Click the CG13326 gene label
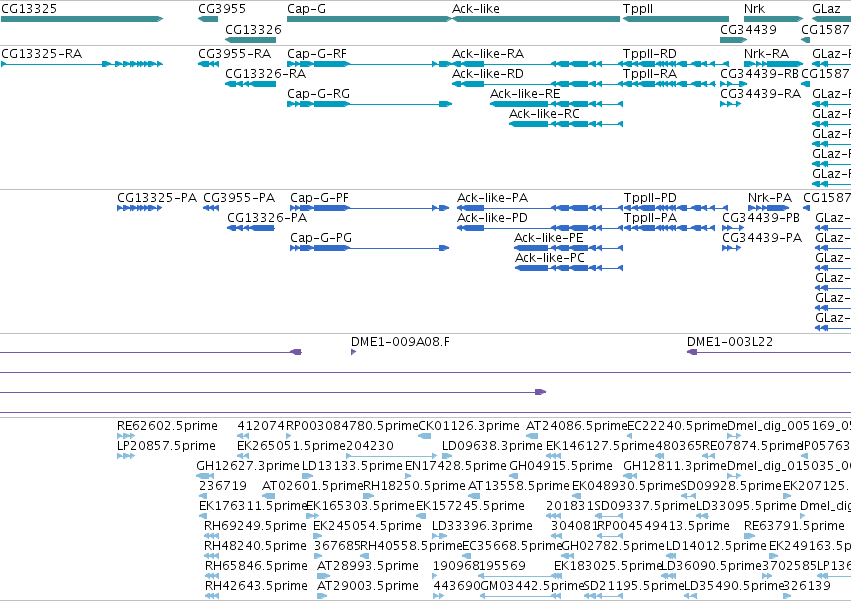The width and height of the screenshot is (851, 601). (x=253, y=29)
